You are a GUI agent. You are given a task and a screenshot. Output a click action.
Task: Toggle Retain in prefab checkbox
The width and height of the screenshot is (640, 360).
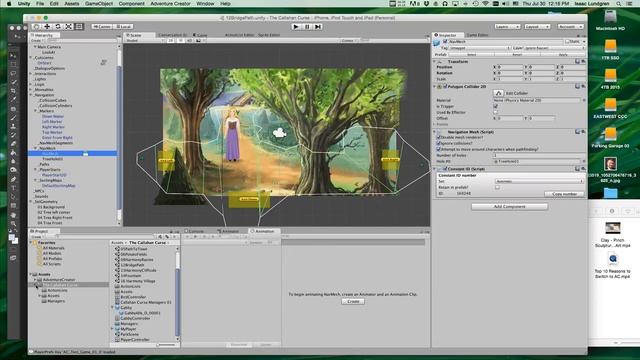[x=497, y=187]
